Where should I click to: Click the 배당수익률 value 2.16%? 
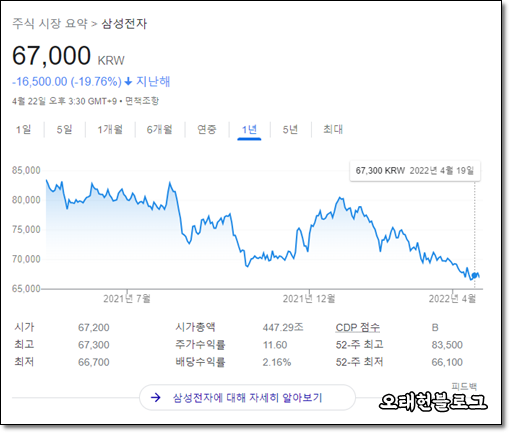(x=277, y=362)
